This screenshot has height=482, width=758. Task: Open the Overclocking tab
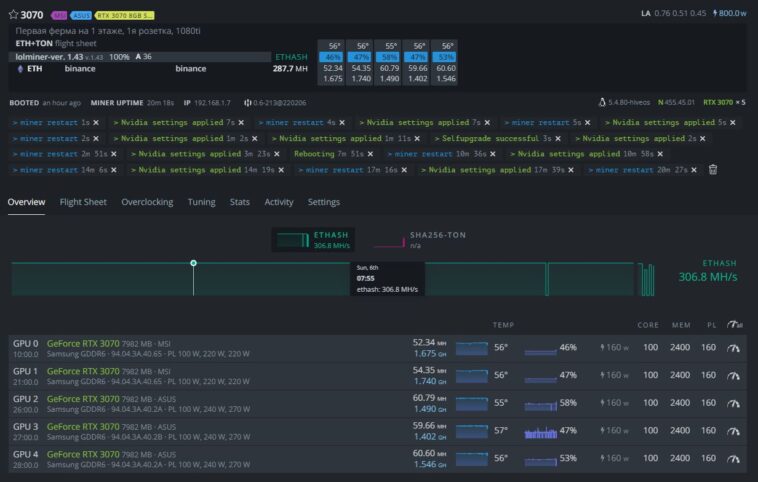tap(147, 202)
